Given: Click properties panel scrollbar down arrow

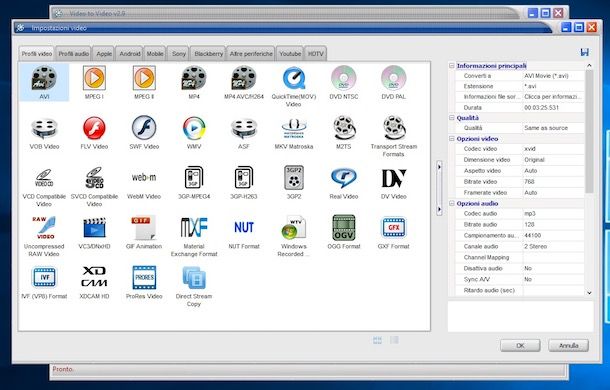Looking at the screenshot, I should pyautogui.click(x=589, y=292).
